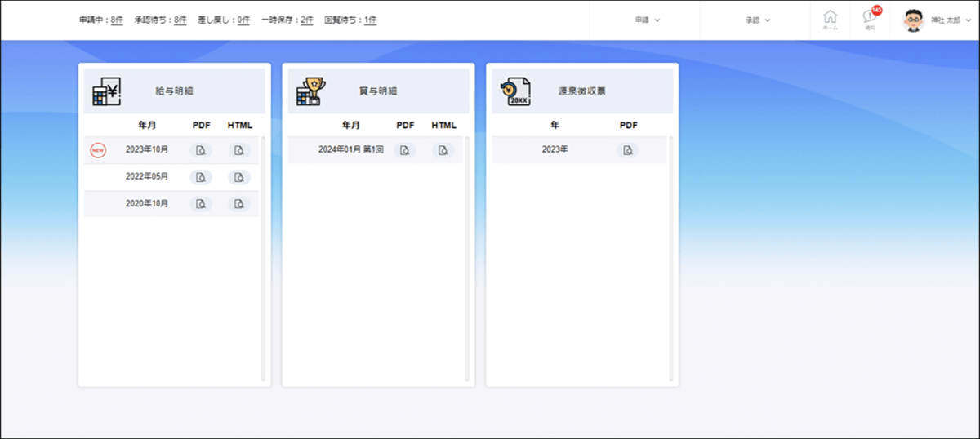This screenshot has height=439, width=980.
Task: Click the NEW badge next to 2023年10月
Action: pos(98,150)
